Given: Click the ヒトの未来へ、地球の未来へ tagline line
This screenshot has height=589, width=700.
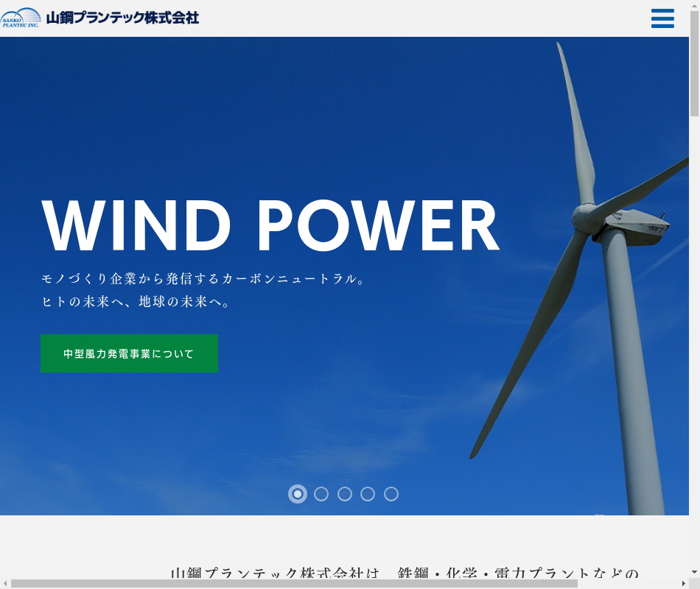Looking at the screenshot, I should pos(136,302).
